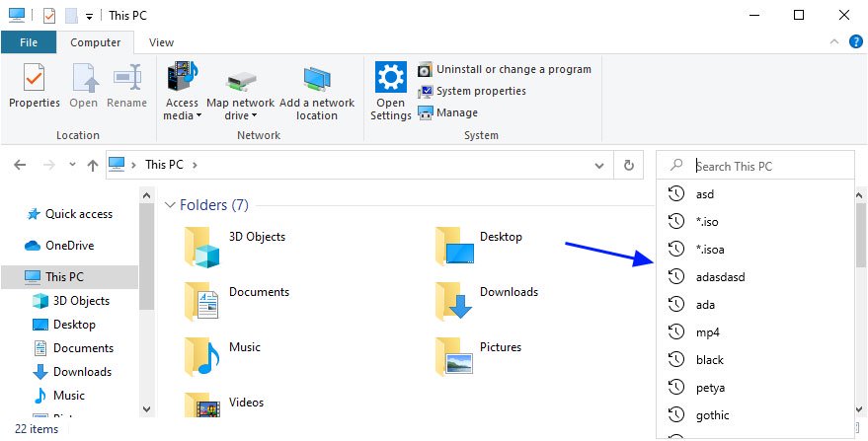868x441 pixels.
Task: Select the Videos folder icon
Action: (x=202, y=406)
